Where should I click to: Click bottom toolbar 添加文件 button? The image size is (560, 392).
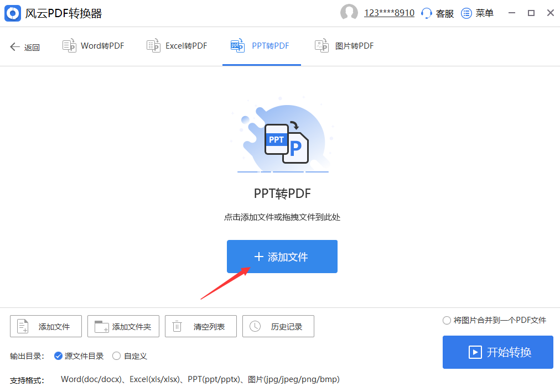(46, 326)
